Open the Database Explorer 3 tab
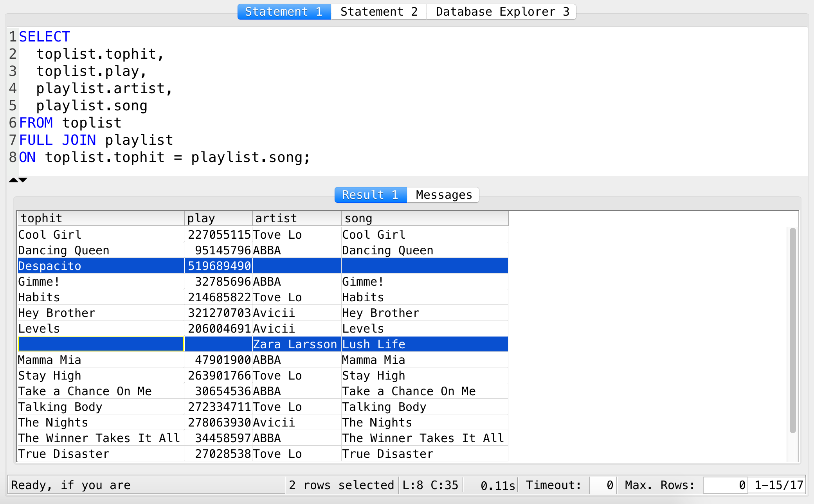 click(502, 11)
